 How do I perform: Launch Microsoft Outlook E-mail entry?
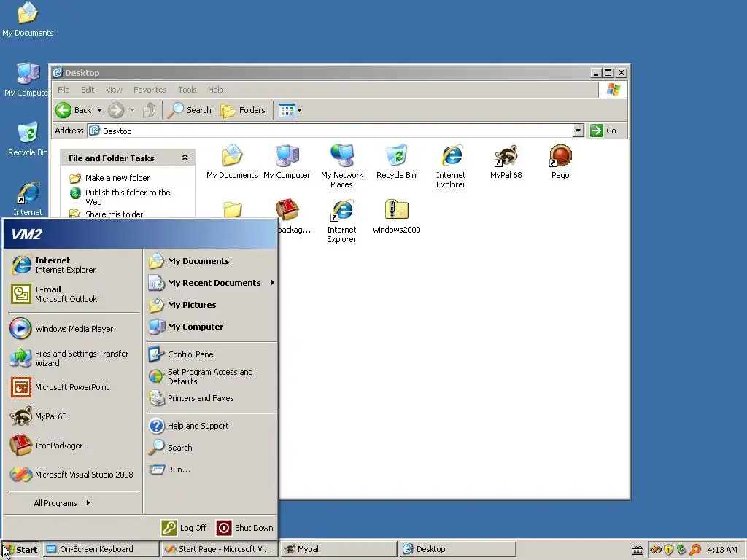pos(74,294)
